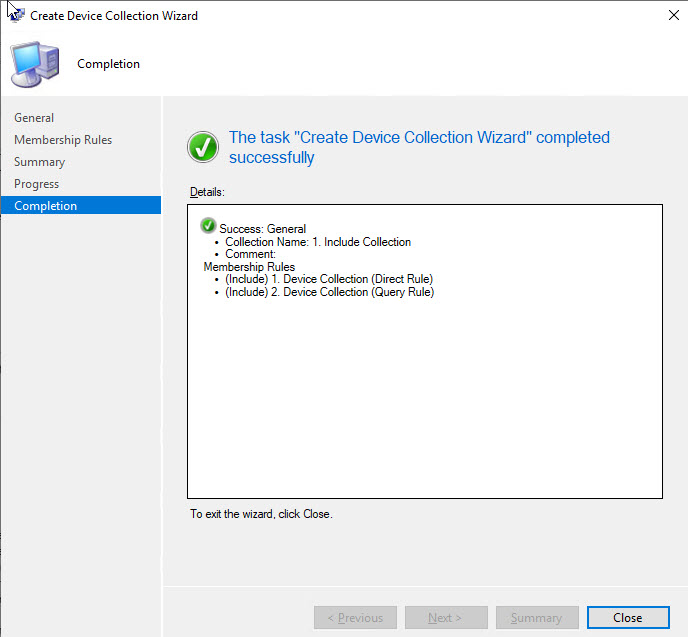Click the Direct Rule membership entry
688x637 pixels.
coord(329,279)
